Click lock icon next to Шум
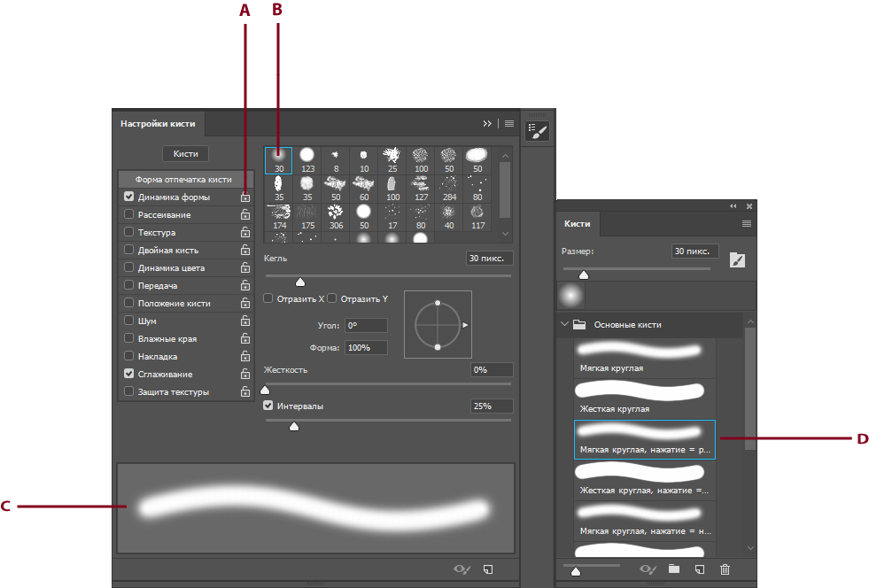 pos(245,321)
